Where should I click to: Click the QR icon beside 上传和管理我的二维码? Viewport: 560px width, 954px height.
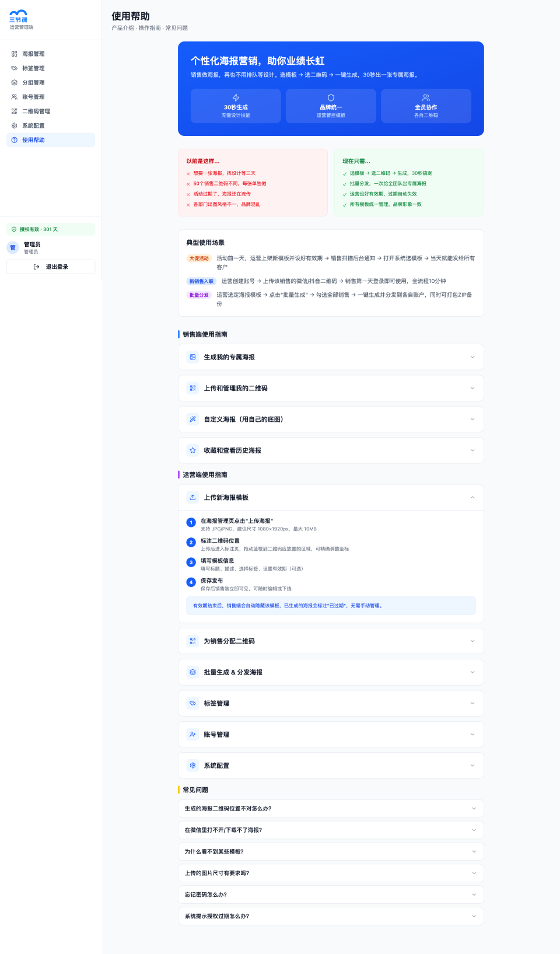(192, 388)
